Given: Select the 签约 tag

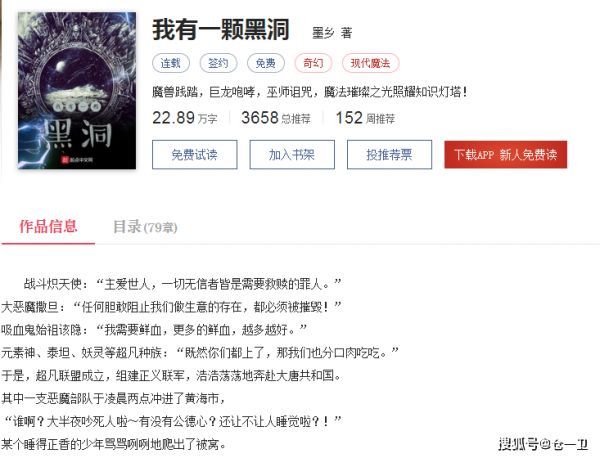Looking at the screenshot, I should coord(218,63).
